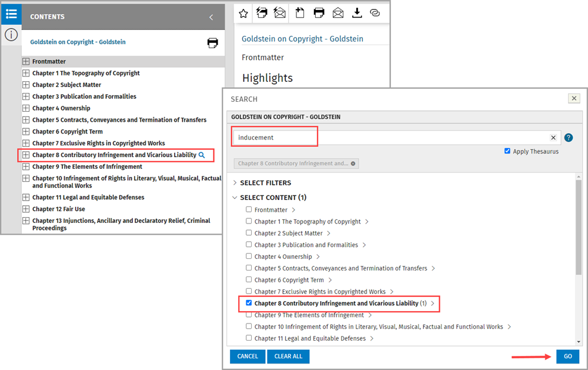Image resolution: width=588 pixels, height=370 pixels.
Task: Download the document
Action: click(357, 13)
